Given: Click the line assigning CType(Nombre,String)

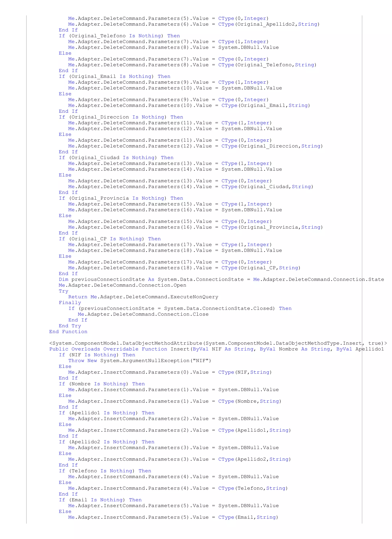Looking at the screenshot, I should pyautogui.click(x=175, y=401).
